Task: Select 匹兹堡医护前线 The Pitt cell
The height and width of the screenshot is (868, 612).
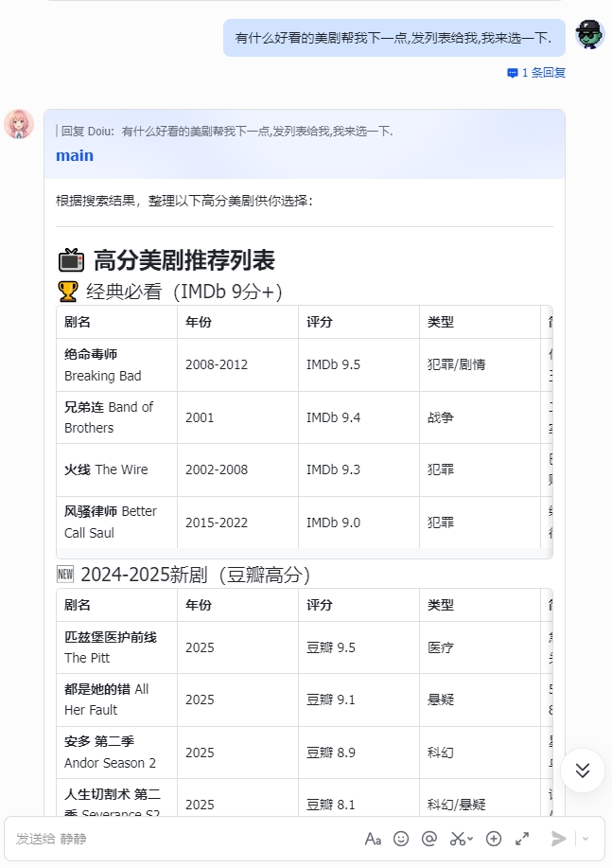Action: pyautogui.click(x=116, y=647)
